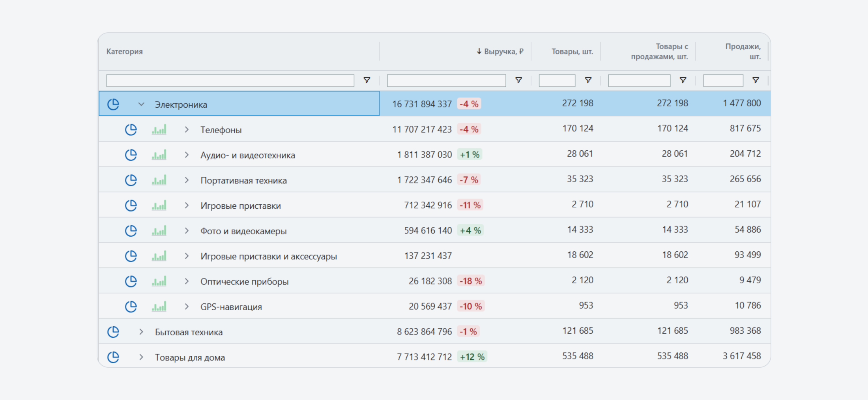Sort by the Товары, шт. column header
The height and width of the screenshot is (400, 868).
pos(572,51)
